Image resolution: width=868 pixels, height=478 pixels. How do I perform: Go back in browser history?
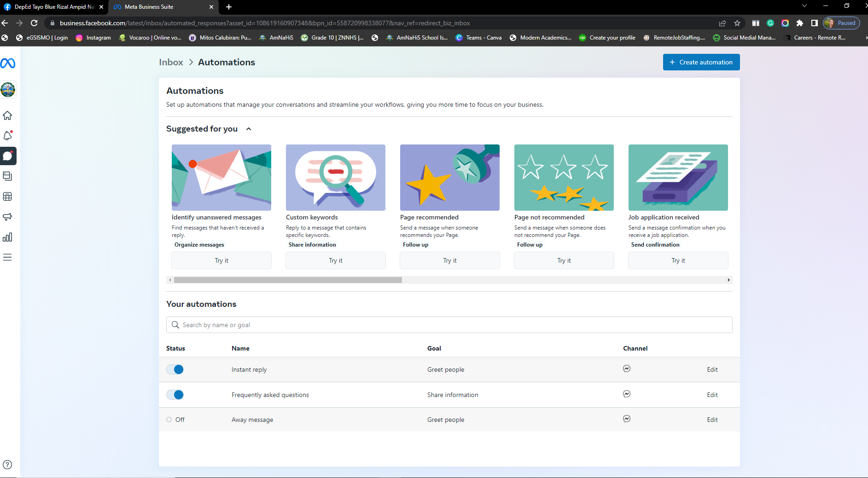click(5, 23)
